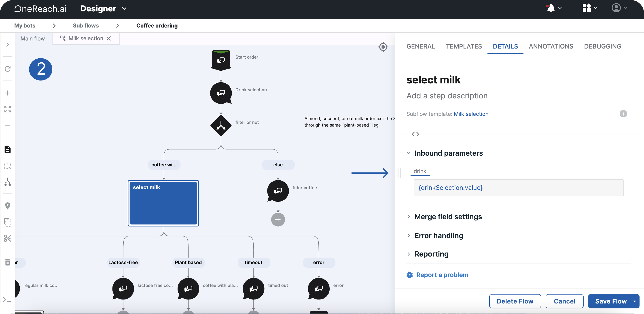Close the Milk selection tab

(x=109, y=38)
